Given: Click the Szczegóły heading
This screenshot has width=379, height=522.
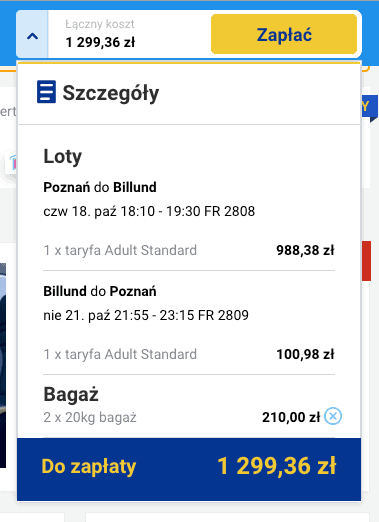Looking at the screenshot, I should (x=111, y=93).
